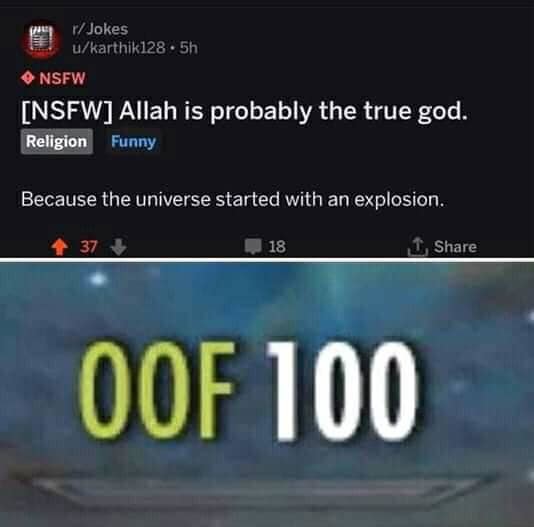Visit the r/Jokes subreddit link

coord(100,29)
